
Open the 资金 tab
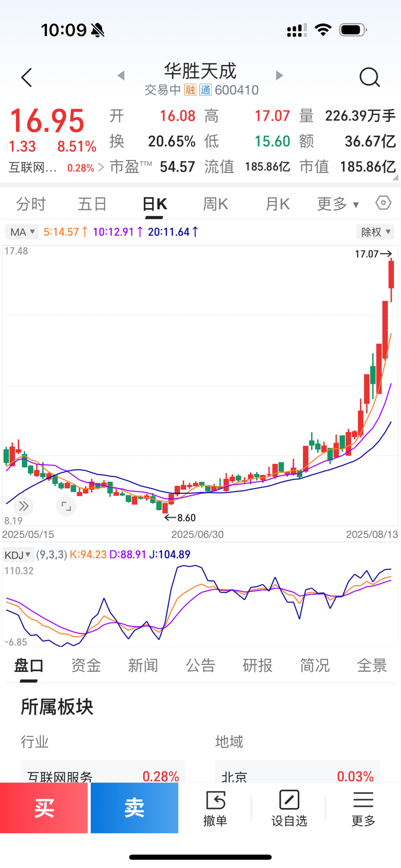(x=86, y=665)
